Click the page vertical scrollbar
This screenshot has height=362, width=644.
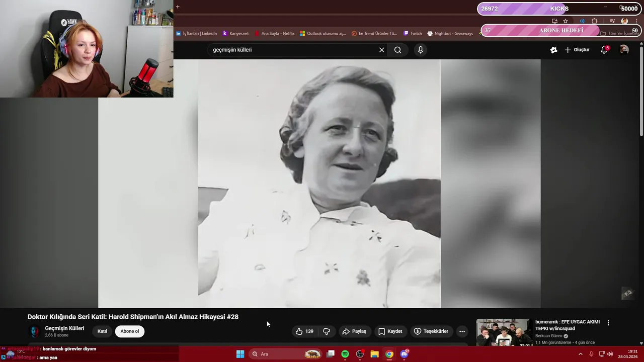(x=641, y=90)
